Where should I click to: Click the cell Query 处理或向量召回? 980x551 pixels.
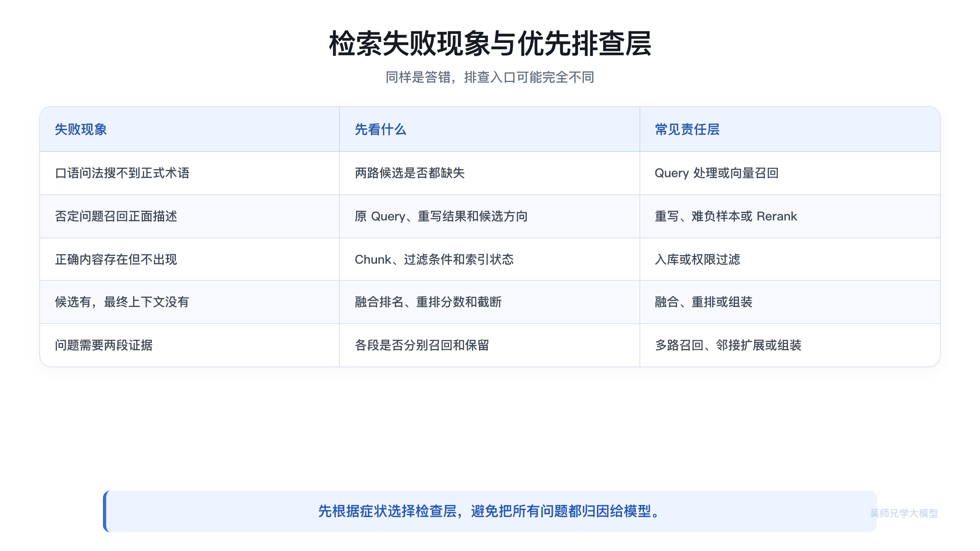point(790,173)
